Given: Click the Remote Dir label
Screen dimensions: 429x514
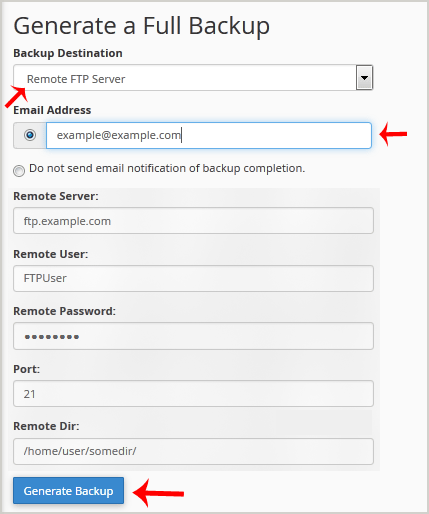Looking at the screenshot, I should tap(46, 426).
